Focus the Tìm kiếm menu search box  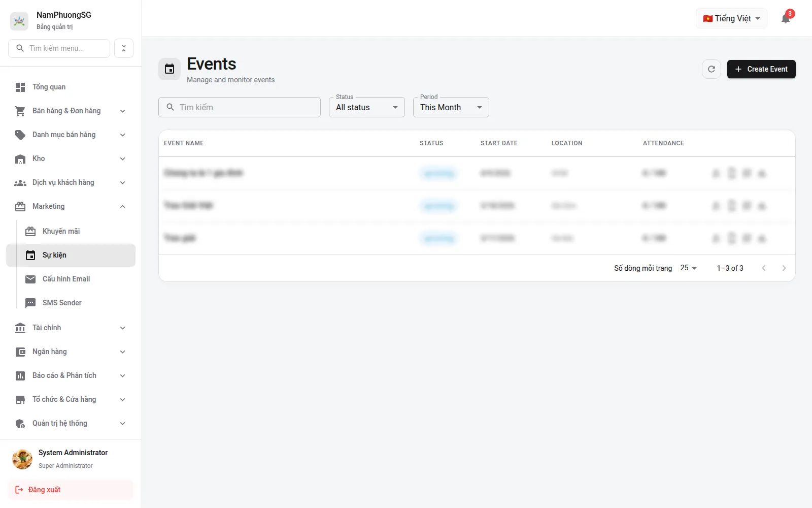click(59, 48)
